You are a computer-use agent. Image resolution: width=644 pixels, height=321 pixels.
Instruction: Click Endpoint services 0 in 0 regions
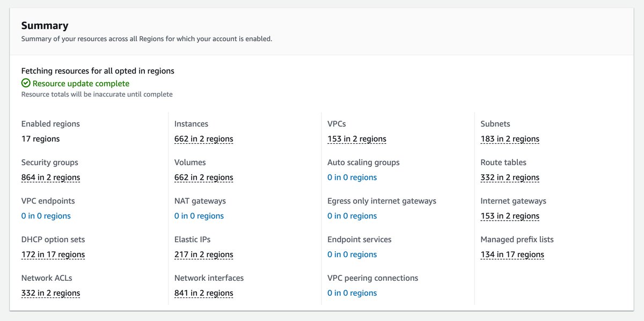pyautogui.click(x=352, y=255)
